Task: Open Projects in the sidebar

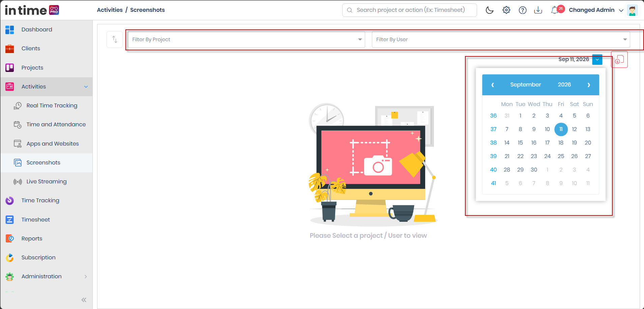Action: coord(46,68)
